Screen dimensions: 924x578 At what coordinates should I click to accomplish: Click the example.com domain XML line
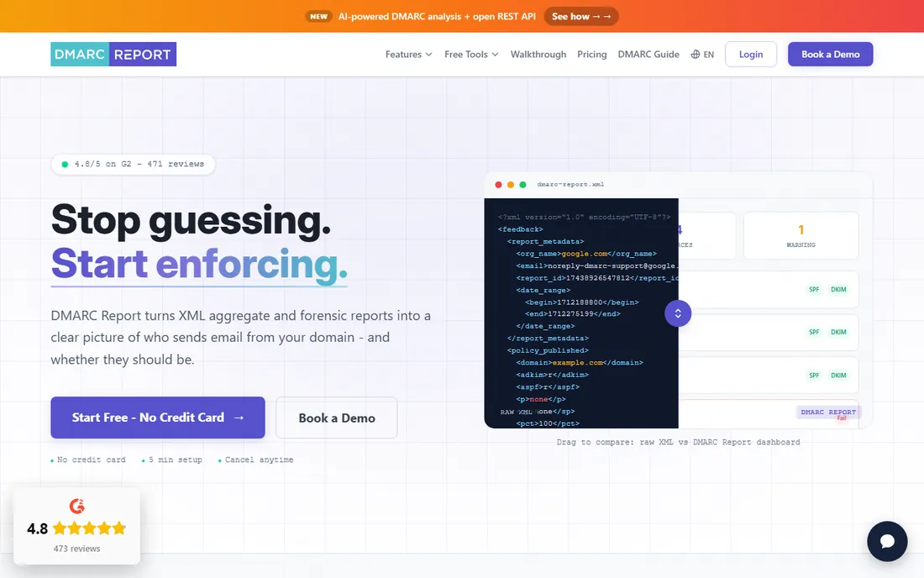pos(580,362)
